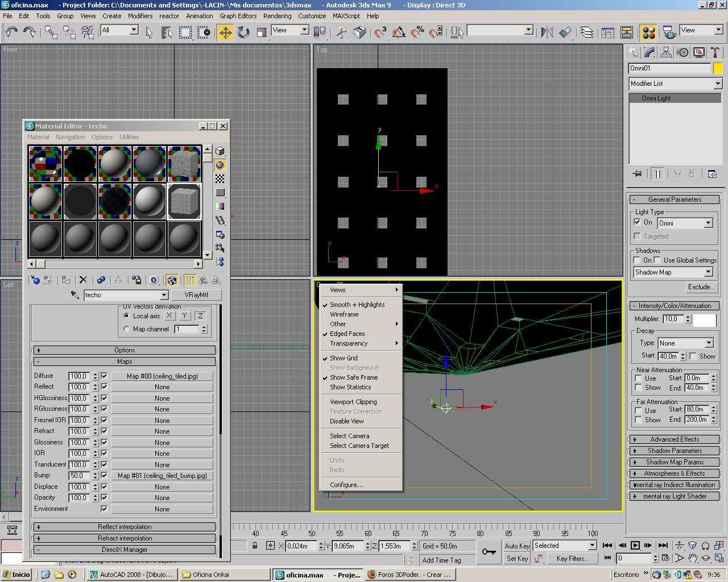Click the Play Animation button
Viewport: 728px width, 582px height.
(x=635, y=546)
